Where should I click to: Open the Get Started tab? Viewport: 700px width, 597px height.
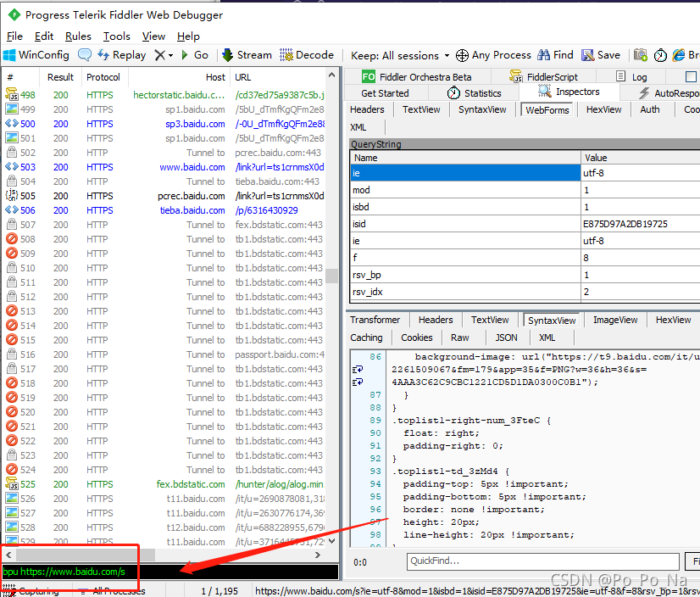click(385, 93)
